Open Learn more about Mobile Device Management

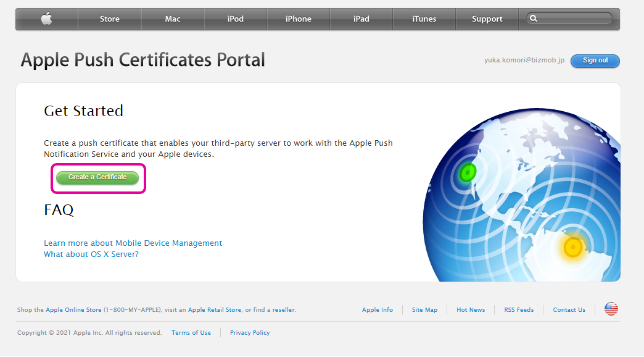[133, 243]
